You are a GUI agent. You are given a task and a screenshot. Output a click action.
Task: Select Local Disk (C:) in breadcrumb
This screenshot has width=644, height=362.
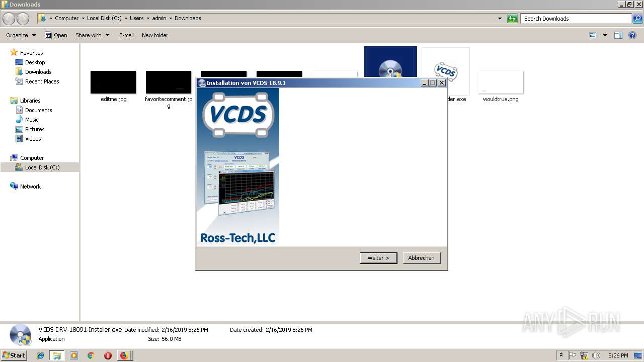pyautogui.click(x=104, y=18)
